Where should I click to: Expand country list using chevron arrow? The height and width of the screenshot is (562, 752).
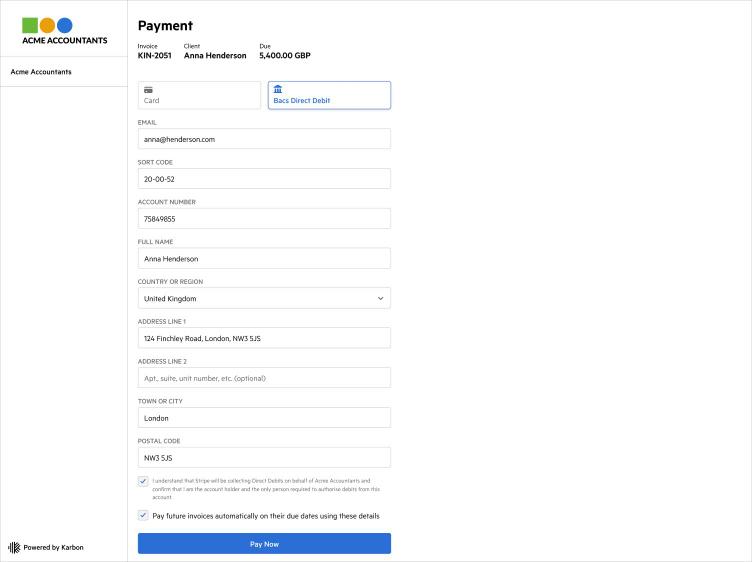[380, 298]
